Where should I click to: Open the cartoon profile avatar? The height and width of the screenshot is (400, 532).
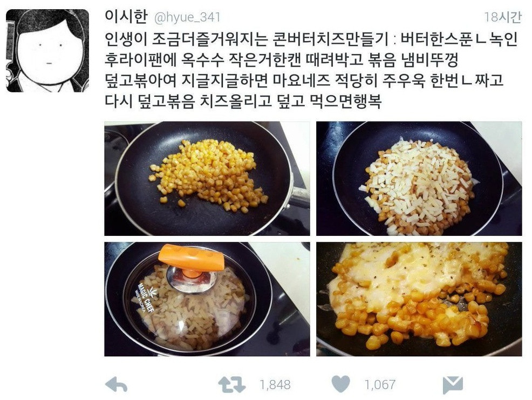pos(47,51)
